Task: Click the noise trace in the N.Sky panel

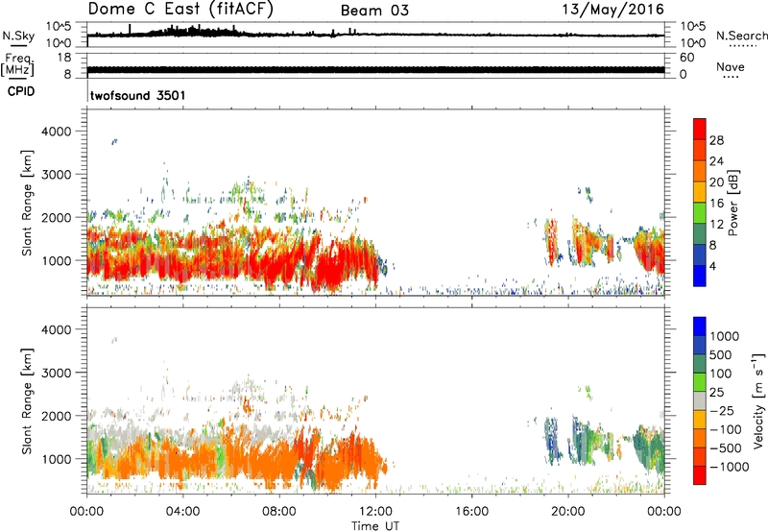Action: click(375, 35)
